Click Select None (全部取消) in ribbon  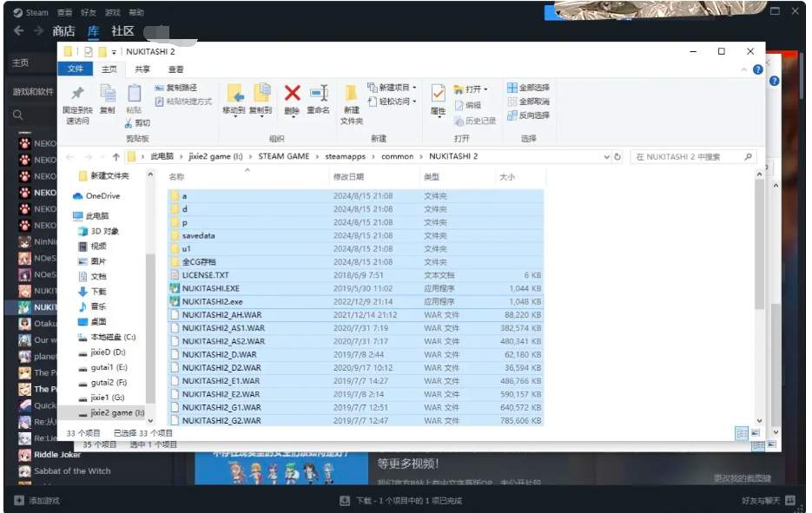(528, 102)
